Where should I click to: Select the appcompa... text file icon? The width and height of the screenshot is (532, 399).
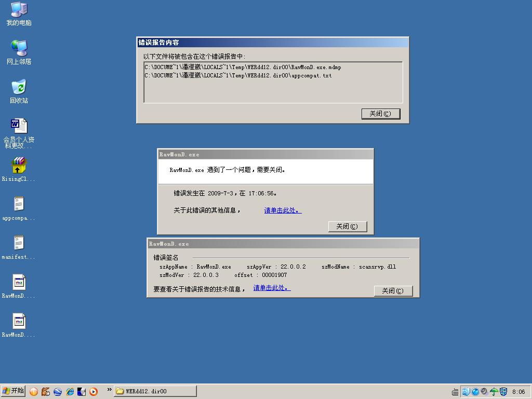19,208
